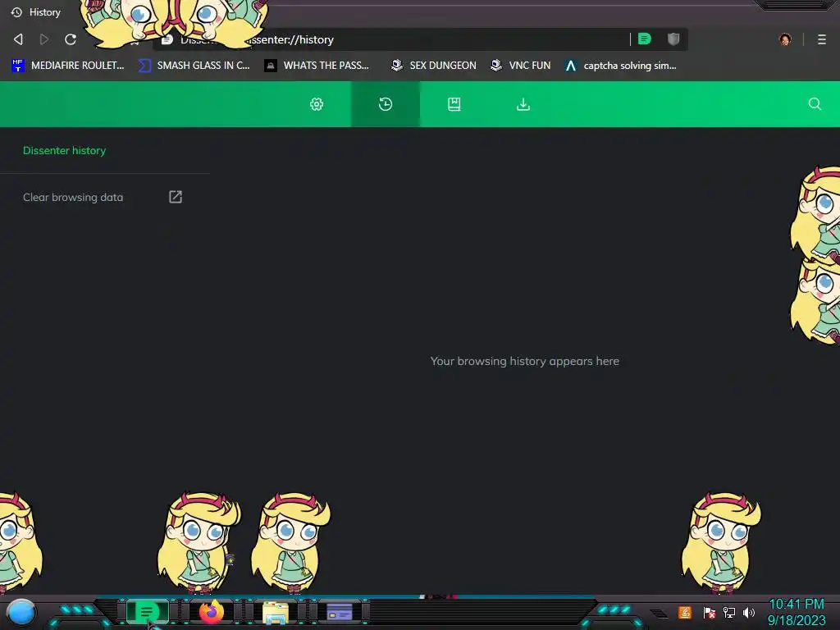The width and height of the screenshot is (840, 630).
Task: Click the 'Your browsing history appears here' text
Action: (x=524, y=361)
